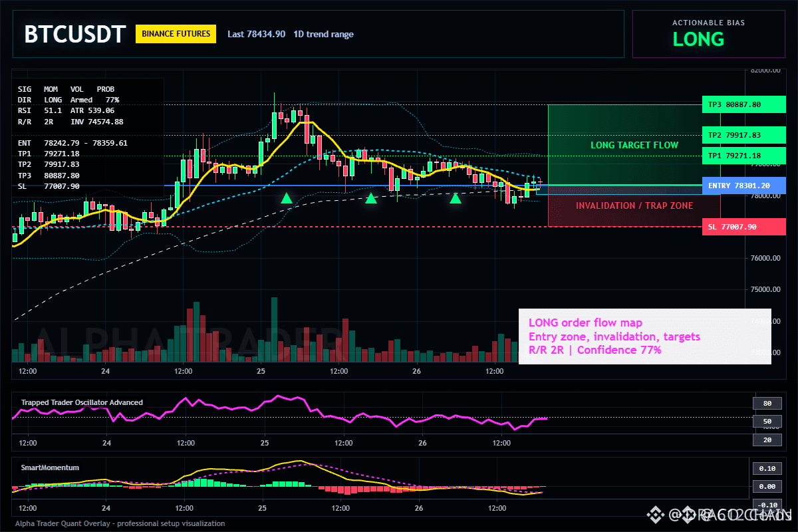798x532 pixels.
Task: Click the oscillator 20 level label
Action: tap(767, 440)
